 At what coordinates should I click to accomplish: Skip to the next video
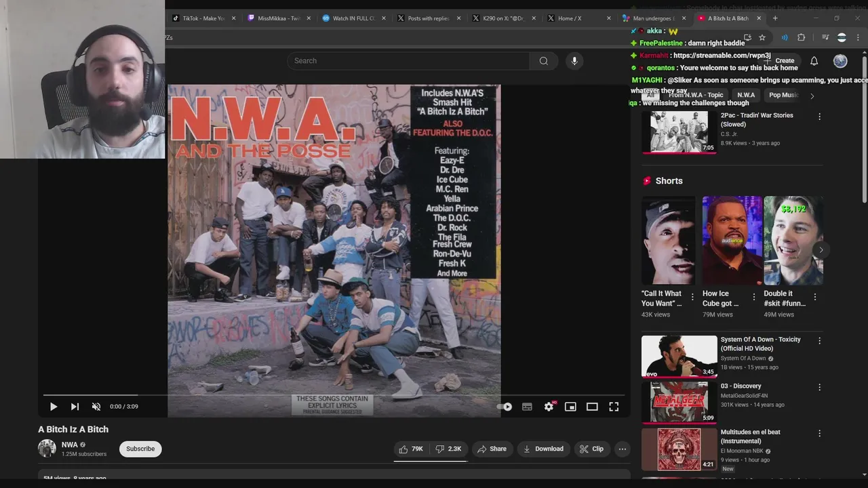[75, 407]
